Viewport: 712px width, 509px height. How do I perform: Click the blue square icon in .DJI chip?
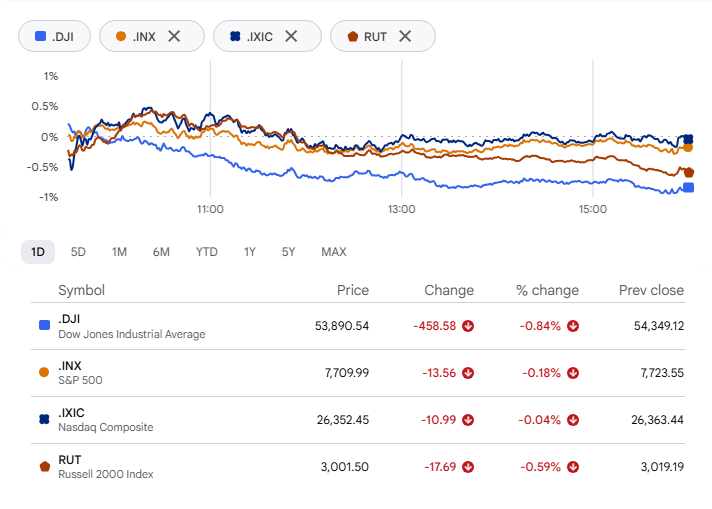[x=40, y=36]
